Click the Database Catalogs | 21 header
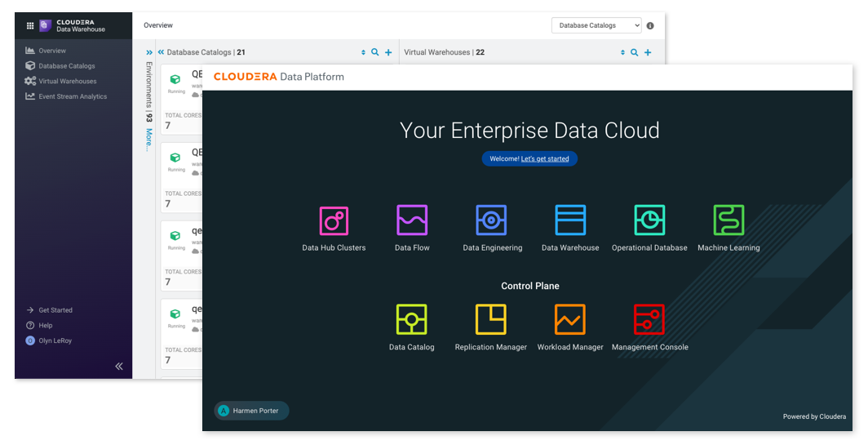Image resolution: width=868 pixels, height=445 pixels. 206,52
